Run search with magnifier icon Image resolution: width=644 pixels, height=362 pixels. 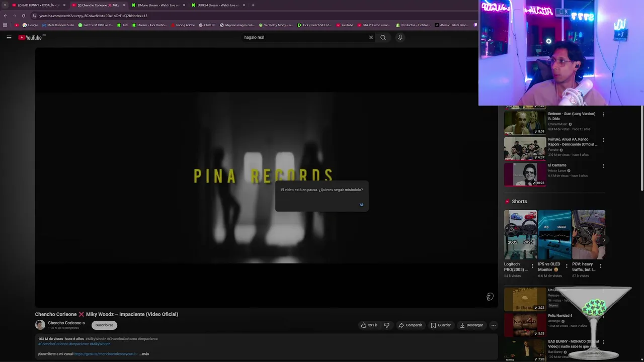(383, 37)
